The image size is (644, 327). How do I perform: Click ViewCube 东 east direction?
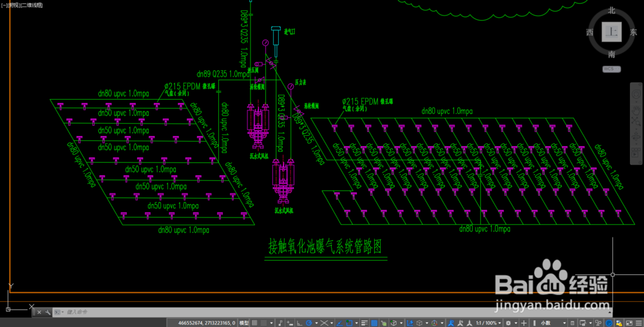pos(634,32)
